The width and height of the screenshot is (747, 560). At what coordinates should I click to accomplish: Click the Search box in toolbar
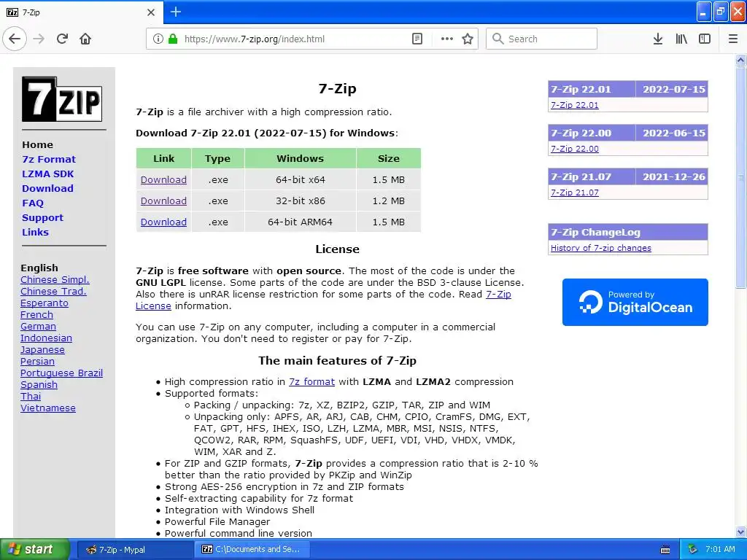click(x=541, y=39)
